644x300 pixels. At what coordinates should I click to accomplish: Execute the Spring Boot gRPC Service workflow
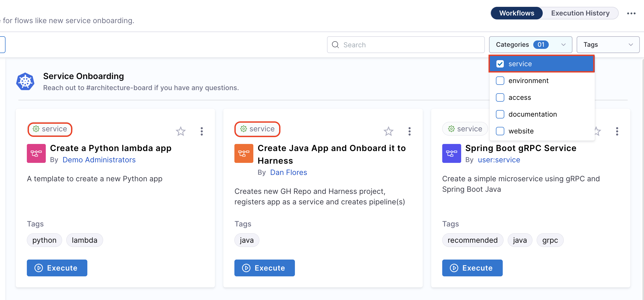pos(472,268)
